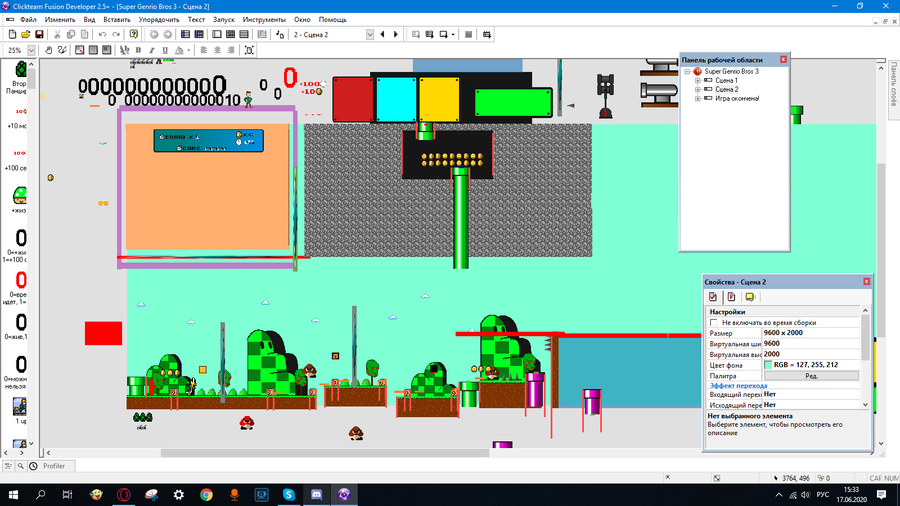This screenshot has height=506, width=900.
Task: Open Discord from the taskbar
Action: (316, 495)
